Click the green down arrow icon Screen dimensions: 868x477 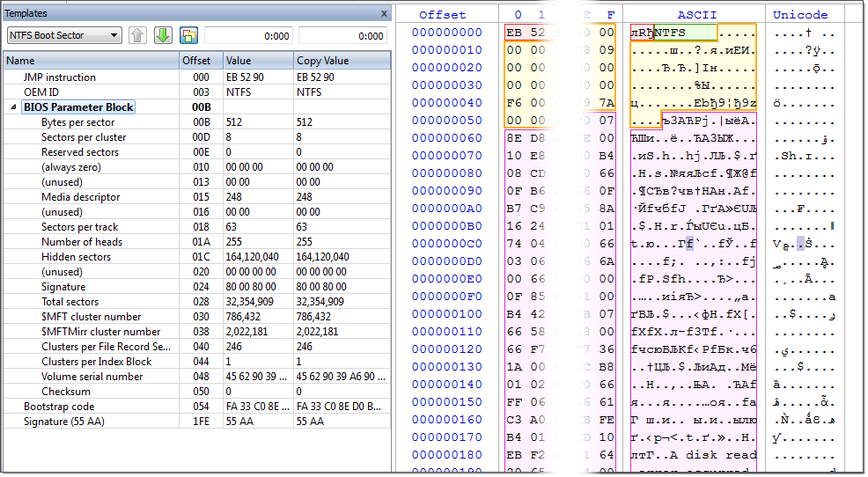click(163, 35)
